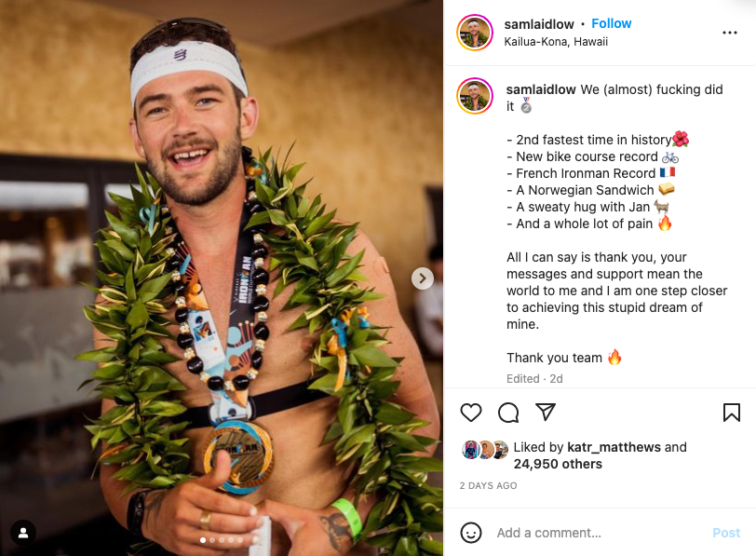View the list of 24,950 others likes
Screen dimensions: 756x556
click(x=558, y=464)
